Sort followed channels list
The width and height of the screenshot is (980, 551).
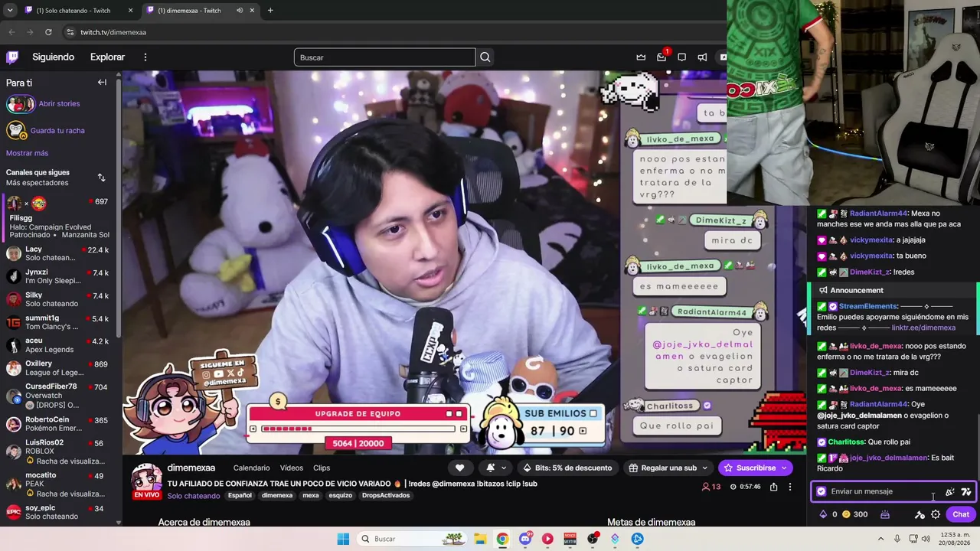click(101, 178)
